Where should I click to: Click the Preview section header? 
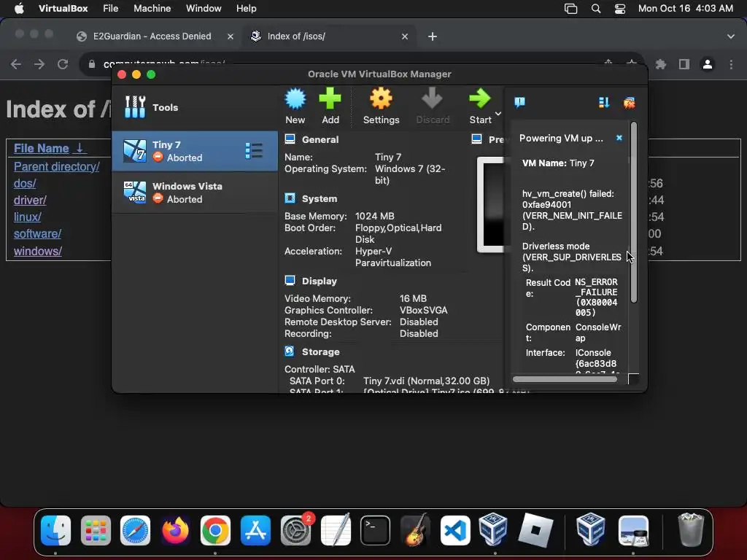click(x=496, y=139)
